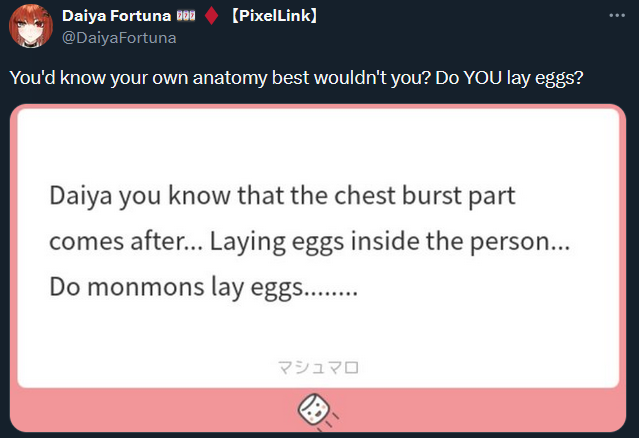
Task: Click the red diamond emoji in name
Action: pos(211,16)
